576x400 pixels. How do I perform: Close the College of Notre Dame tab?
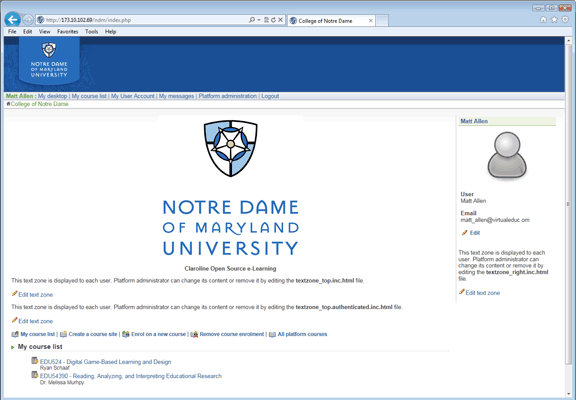point(370,21)
